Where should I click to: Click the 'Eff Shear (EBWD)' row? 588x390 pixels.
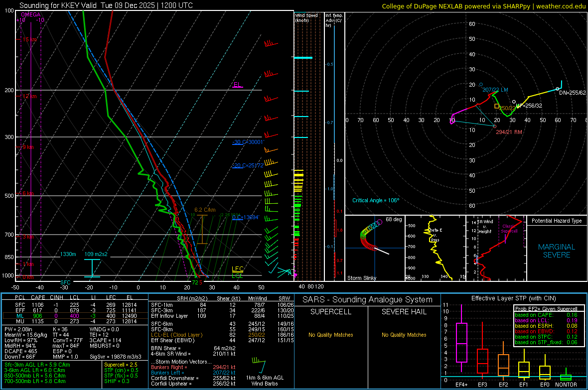pos(223,341)
